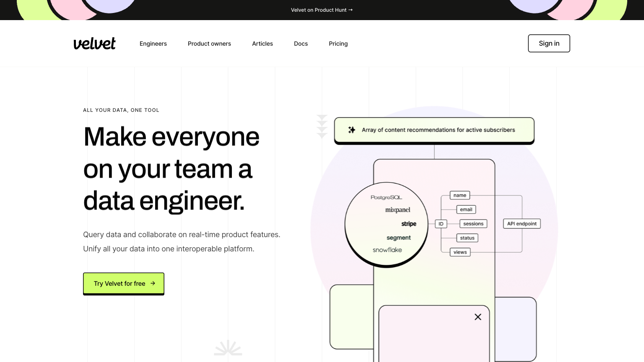Click the sunburst icon at page bottom
Viewport: 644px width, 362px height.
tap(228, 348)
